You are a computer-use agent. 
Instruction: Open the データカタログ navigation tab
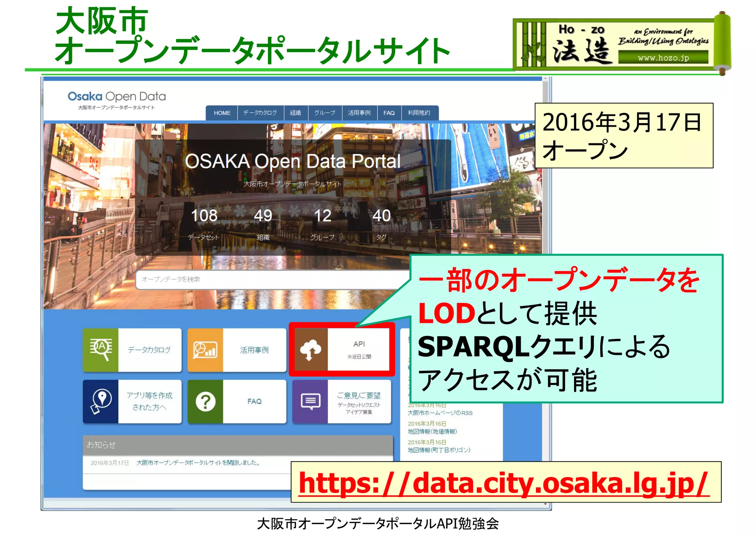coord(260,113)
